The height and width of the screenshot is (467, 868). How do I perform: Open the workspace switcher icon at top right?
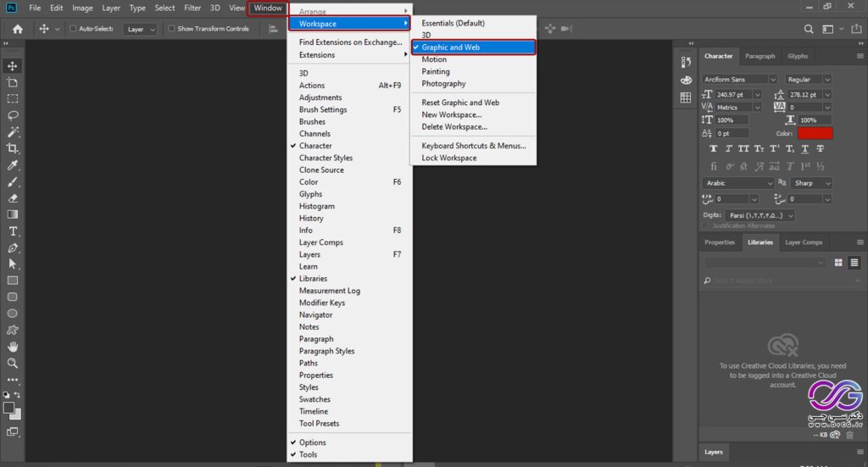(x=827, y=29)
